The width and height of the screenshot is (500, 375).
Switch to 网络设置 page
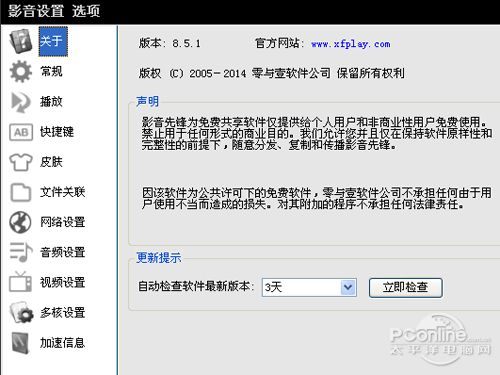point(63,222)
